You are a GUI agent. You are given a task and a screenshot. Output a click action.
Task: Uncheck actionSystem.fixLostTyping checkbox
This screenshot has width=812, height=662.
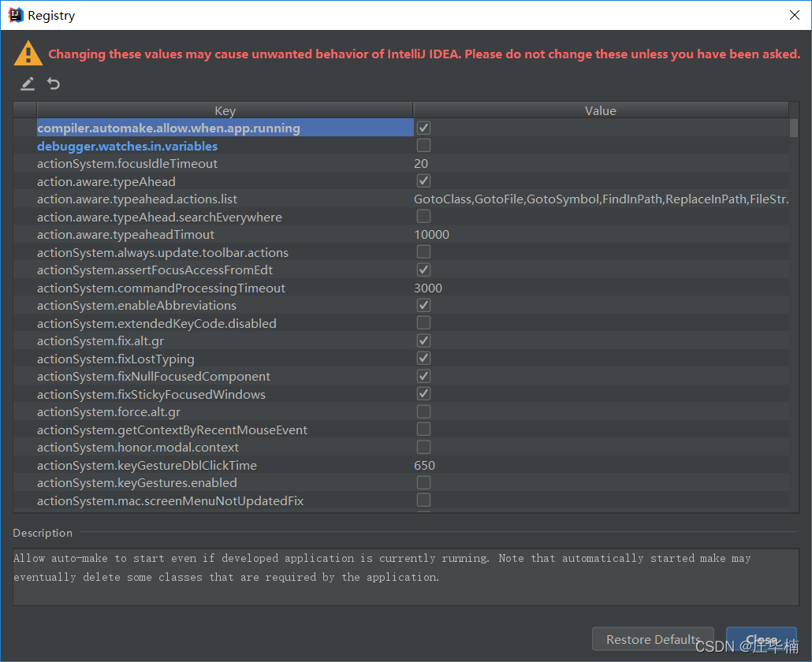point(423,358)
